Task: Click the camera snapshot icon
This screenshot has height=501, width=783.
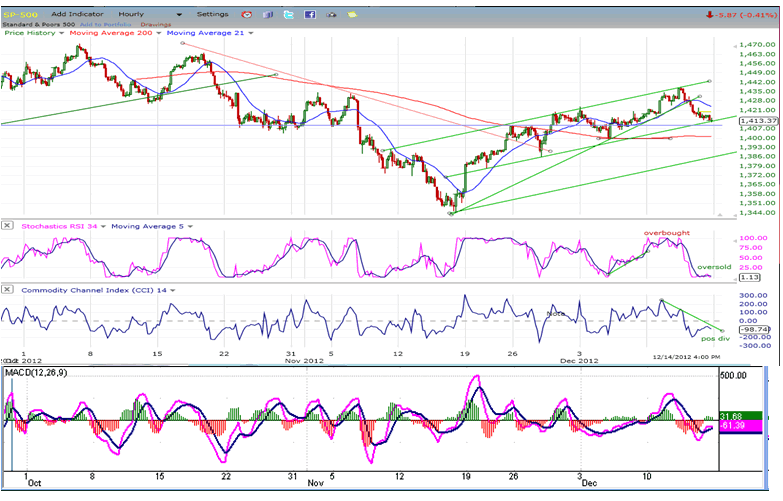Action: pos(331,15)
